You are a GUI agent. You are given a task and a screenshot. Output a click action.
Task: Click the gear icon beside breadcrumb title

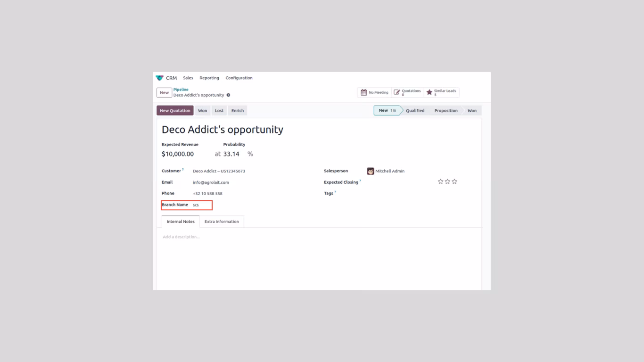point(228,95)
